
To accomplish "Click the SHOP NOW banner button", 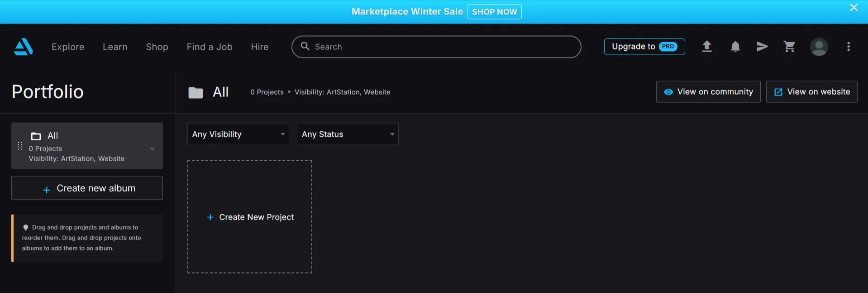I will coord(494,12).
